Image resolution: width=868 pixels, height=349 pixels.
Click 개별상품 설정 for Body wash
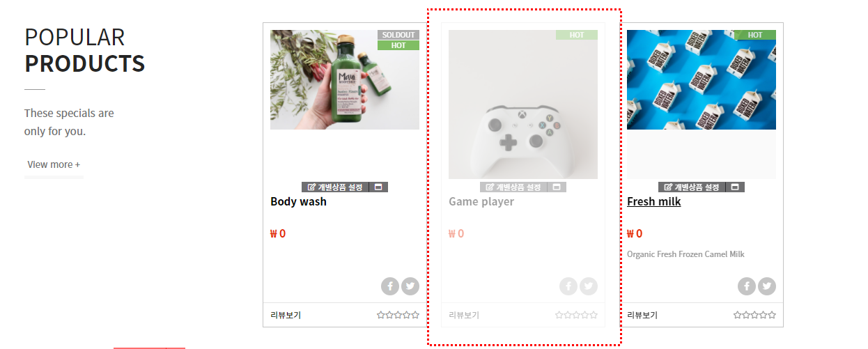click(x=336, y=187)
